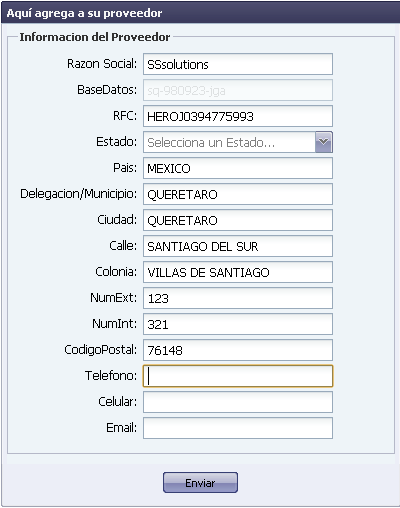Select the RFC input field

[x=238, y=116]
